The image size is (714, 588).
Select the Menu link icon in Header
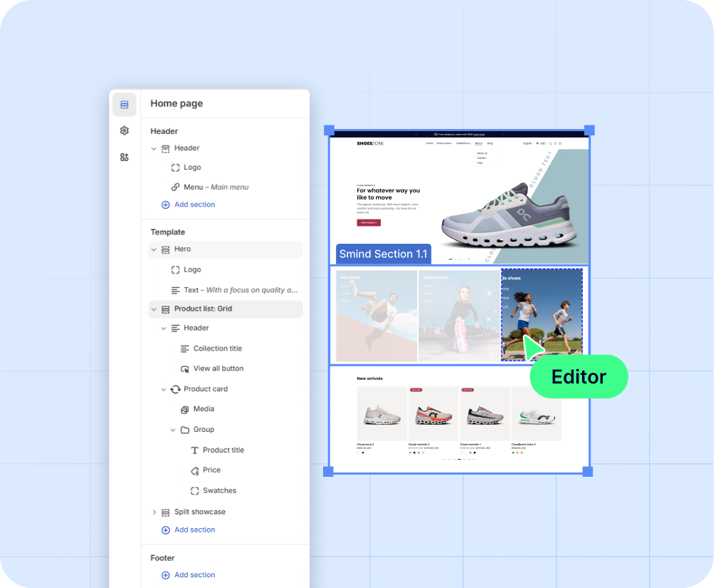[x=175, y=187]
